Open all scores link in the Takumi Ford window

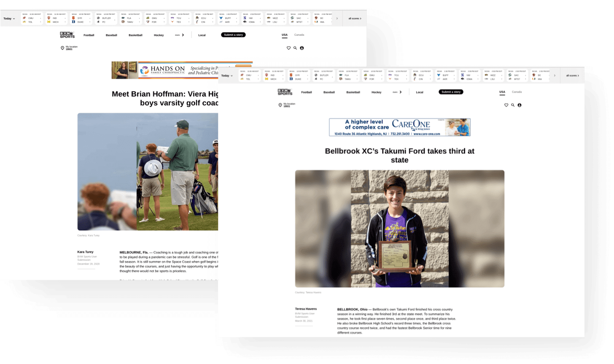coord(573,76)
